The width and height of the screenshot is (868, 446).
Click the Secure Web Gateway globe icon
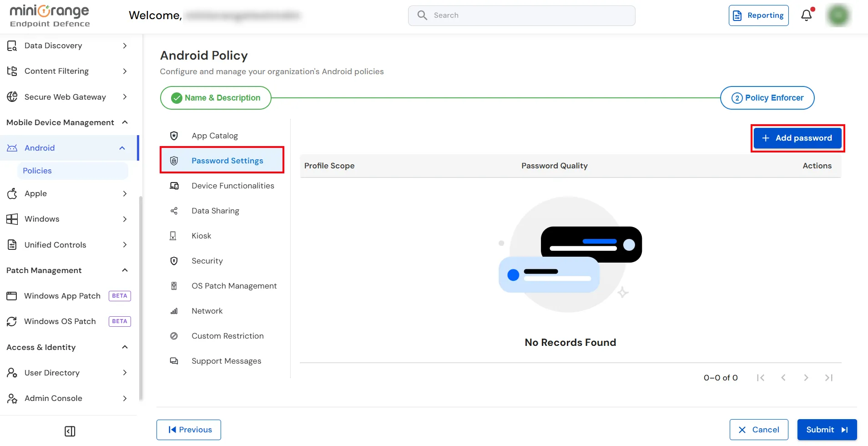[x=12, y=96]
